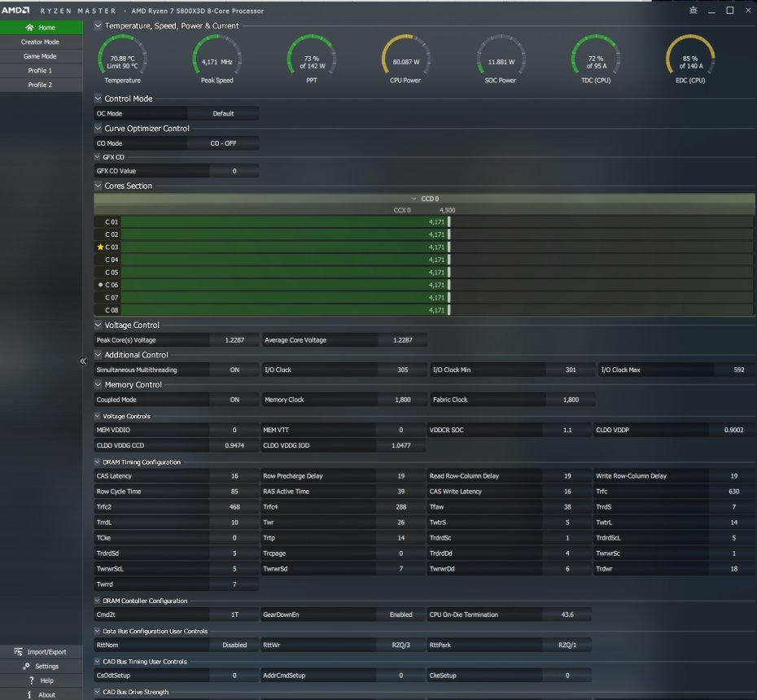This screenshot has width=757, height=700.
Task: Collapse Temperature, Speed, Power & Current section
Action: [x=98, y=25]
